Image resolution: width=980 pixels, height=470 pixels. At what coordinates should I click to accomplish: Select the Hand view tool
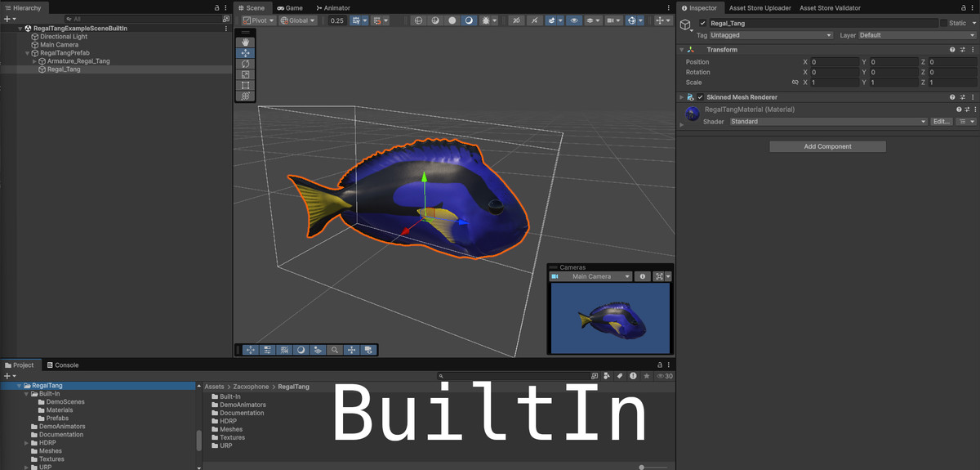click(x=246, y=43)
